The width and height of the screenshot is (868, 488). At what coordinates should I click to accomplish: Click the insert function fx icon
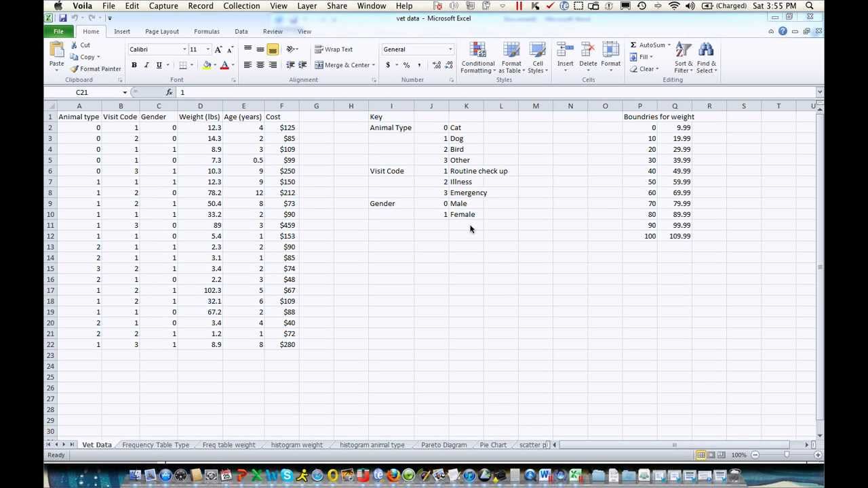point(169,92)
